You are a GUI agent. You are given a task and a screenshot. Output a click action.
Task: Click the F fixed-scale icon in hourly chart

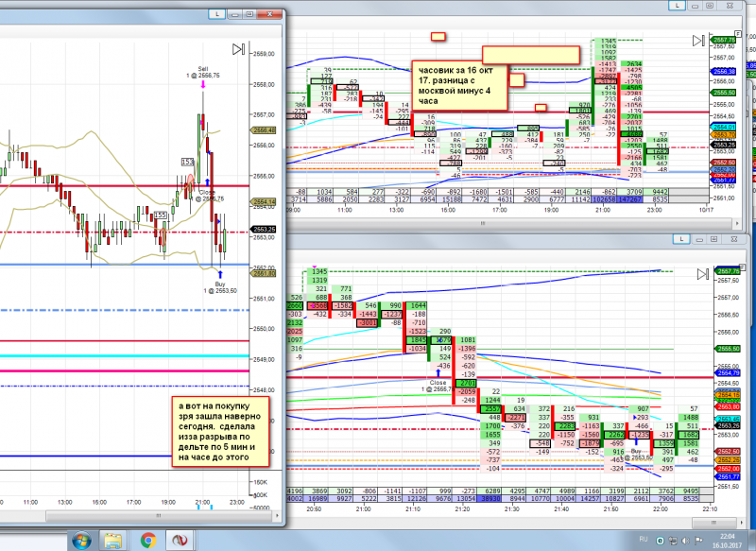point(739,34)
